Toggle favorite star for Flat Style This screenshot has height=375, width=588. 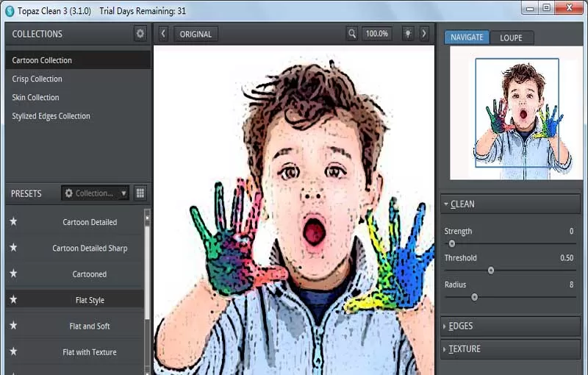point(13,299)
